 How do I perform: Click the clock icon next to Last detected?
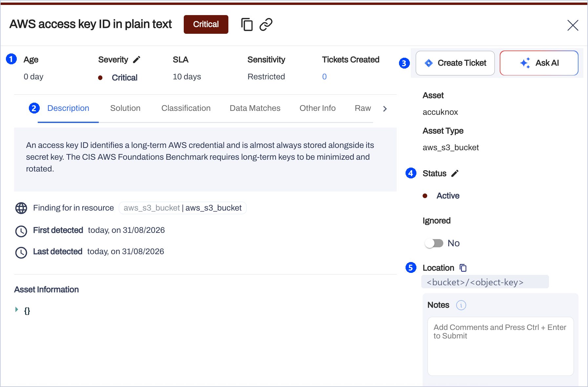(21, 252)
